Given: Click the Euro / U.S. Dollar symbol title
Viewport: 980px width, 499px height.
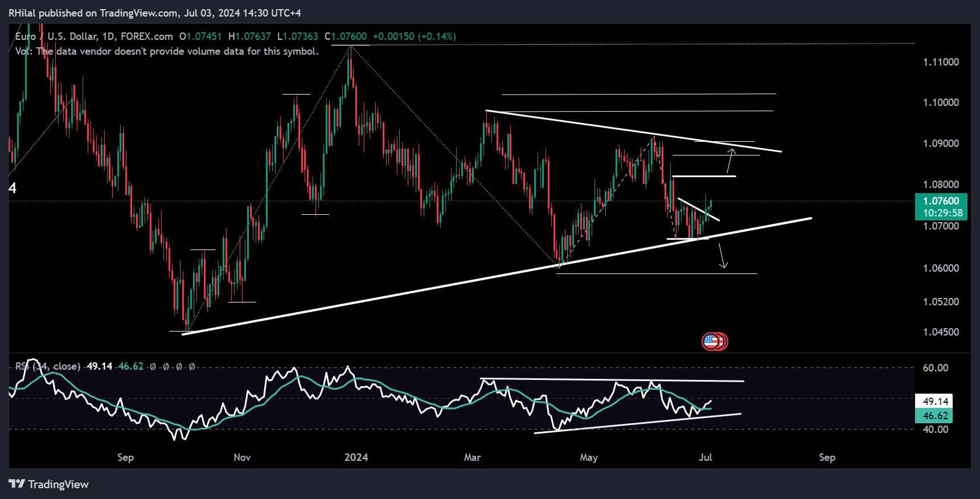Looking at the screenshot, I should coord(94,36).
